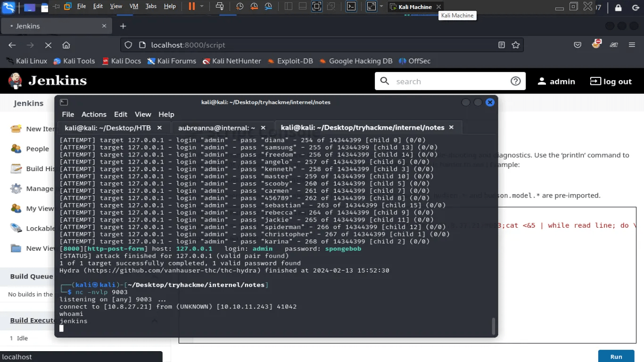Image resolution: width=644 pixels, height=362 pixels.
Task: Open the Kali Docs bookmark
Action: click(x=121, y=61)
